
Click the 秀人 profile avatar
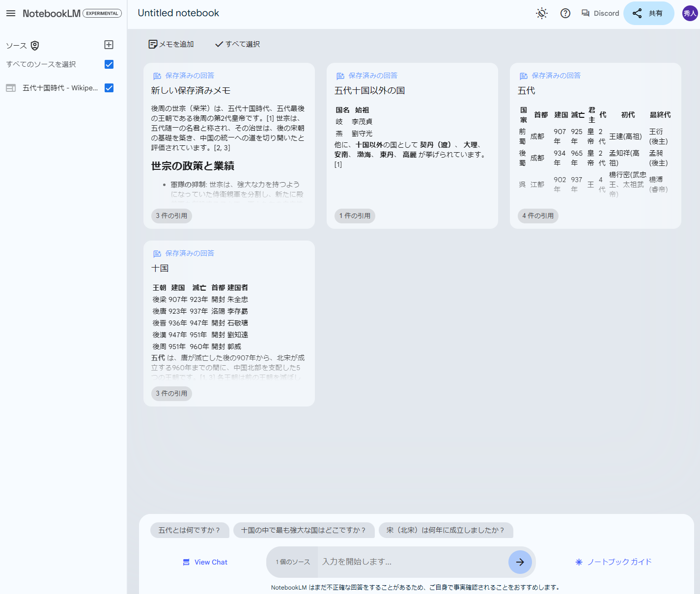point(686,13)
